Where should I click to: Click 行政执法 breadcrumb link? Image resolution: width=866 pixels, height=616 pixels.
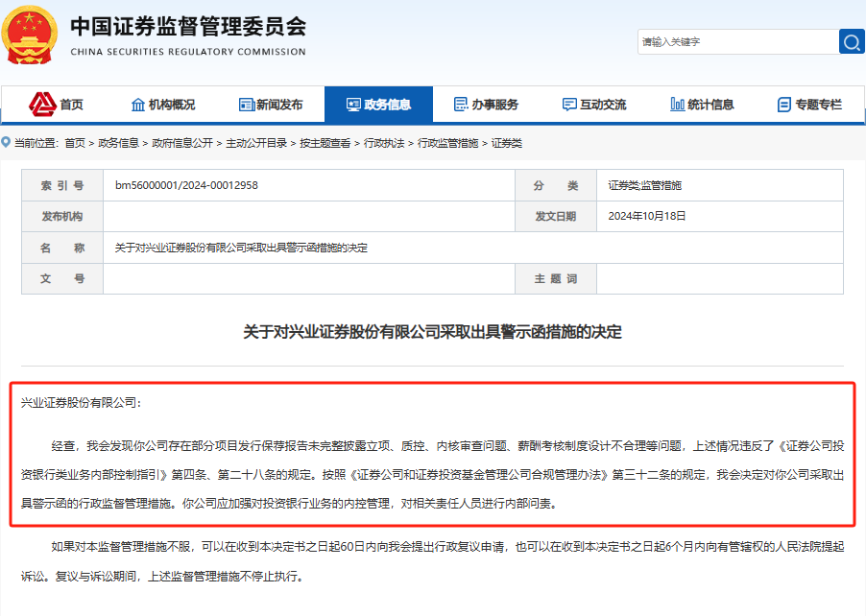pyautogui.click(x=384, y=143)
